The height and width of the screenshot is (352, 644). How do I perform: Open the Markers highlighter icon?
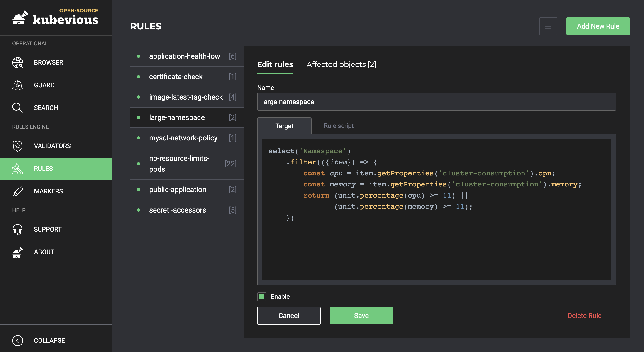point(17,191)
